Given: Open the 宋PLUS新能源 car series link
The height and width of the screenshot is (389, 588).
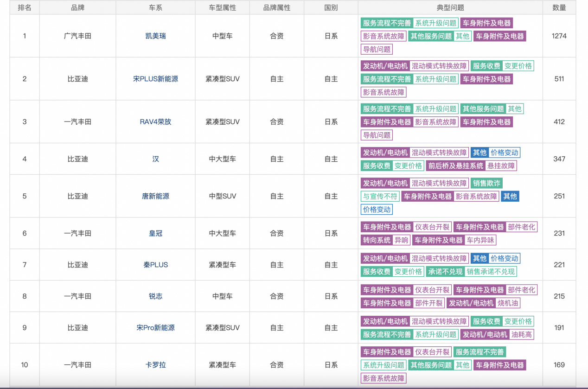Looking at the screenshot, I should point(155,79).
